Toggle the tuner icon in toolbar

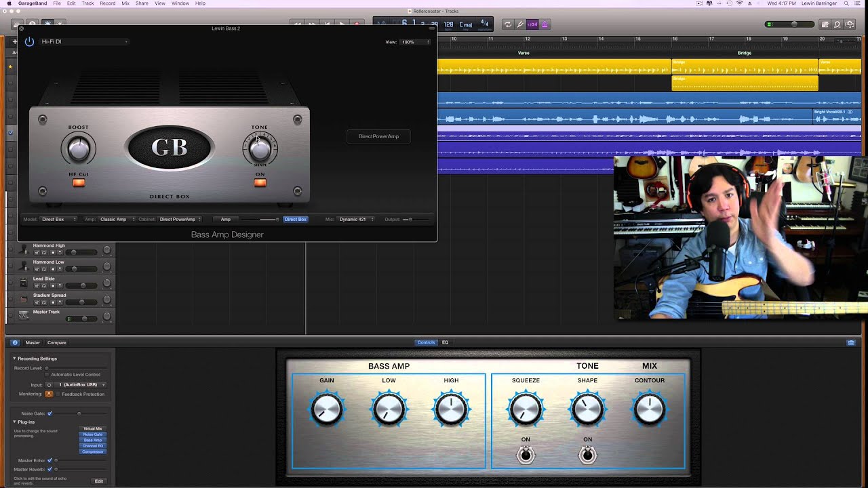coord(520,24)
